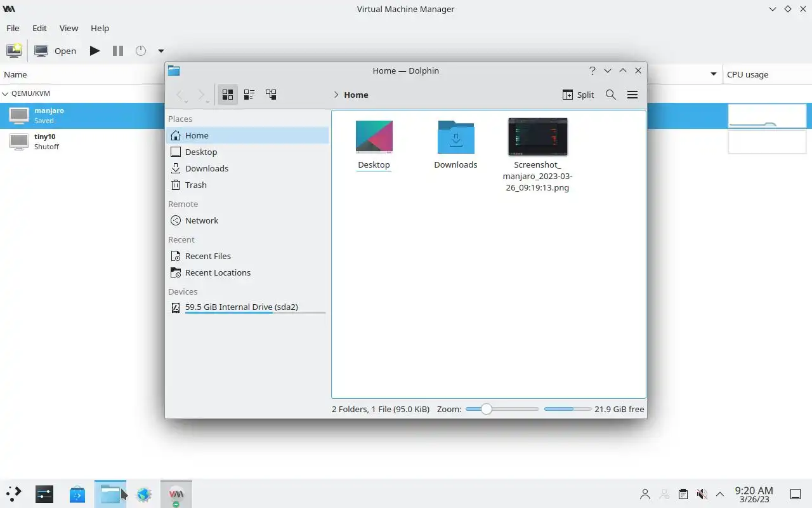This screenshot has width=812, height=508.
Task: Open Recent Files in sidebar
Action: (x=247, y=256)
